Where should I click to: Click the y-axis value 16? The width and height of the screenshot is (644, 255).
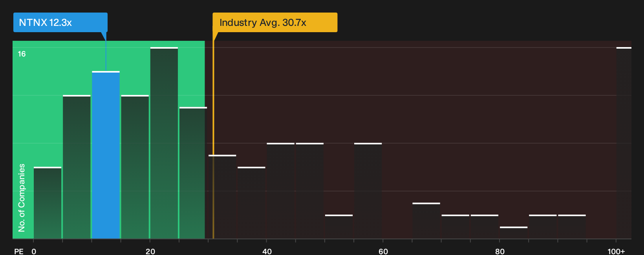point(22,54)
